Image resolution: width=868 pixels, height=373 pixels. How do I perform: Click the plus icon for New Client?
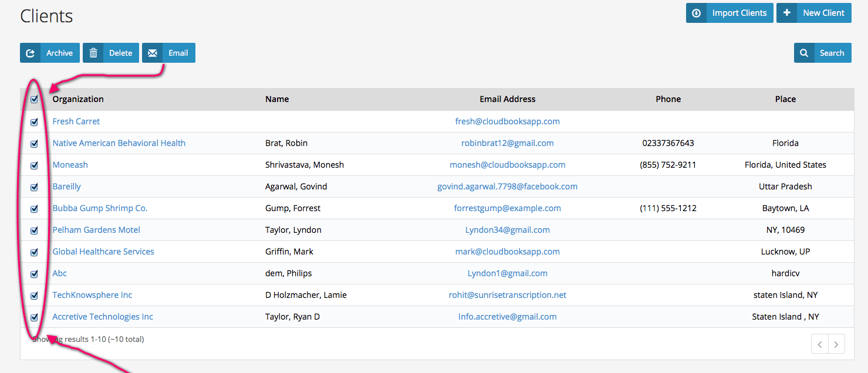pos(786,13)
